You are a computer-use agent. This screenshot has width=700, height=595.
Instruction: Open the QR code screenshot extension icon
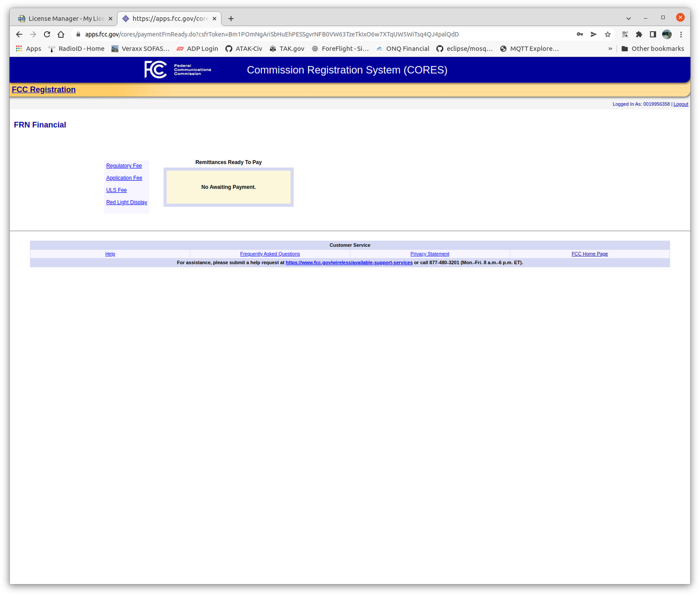click(x=625, y=34)
